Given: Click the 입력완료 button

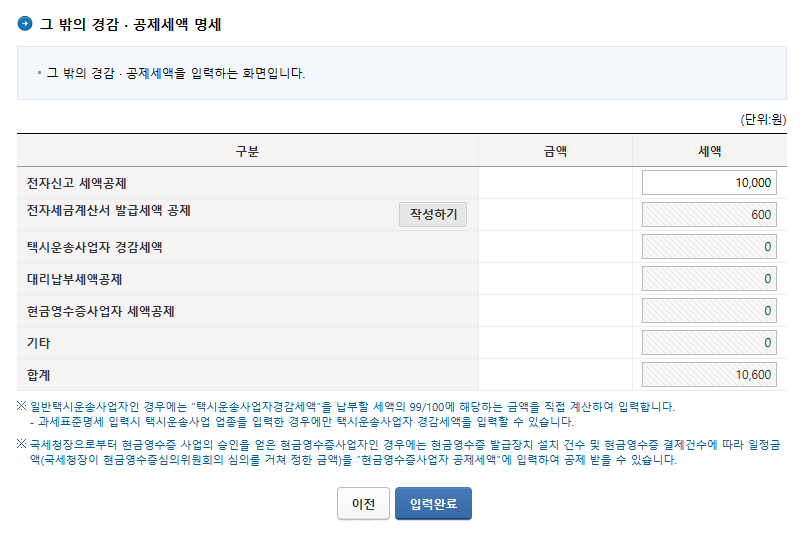Looking at the screenshot, I should [x=433, y=503].
